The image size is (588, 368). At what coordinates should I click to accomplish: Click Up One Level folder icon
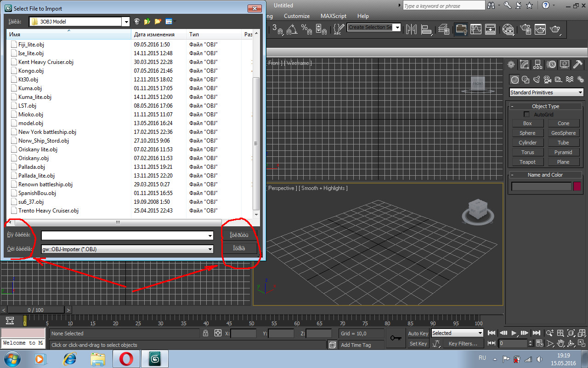[147, 22]
